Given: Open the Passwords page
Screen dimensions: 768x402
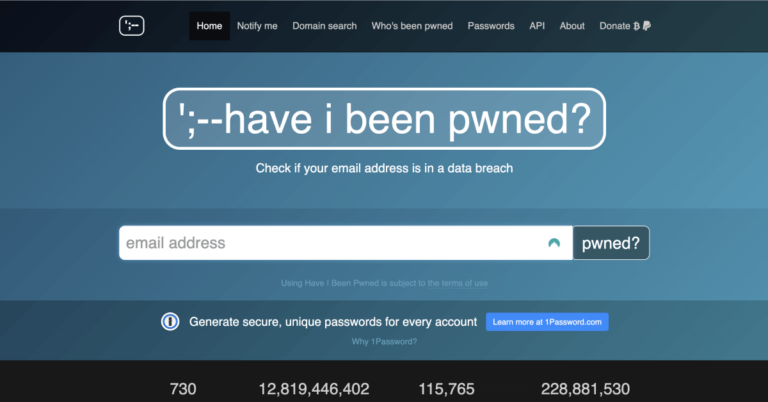Looking at the screenshot, I should pyautogui.click(x=490, y=26).
